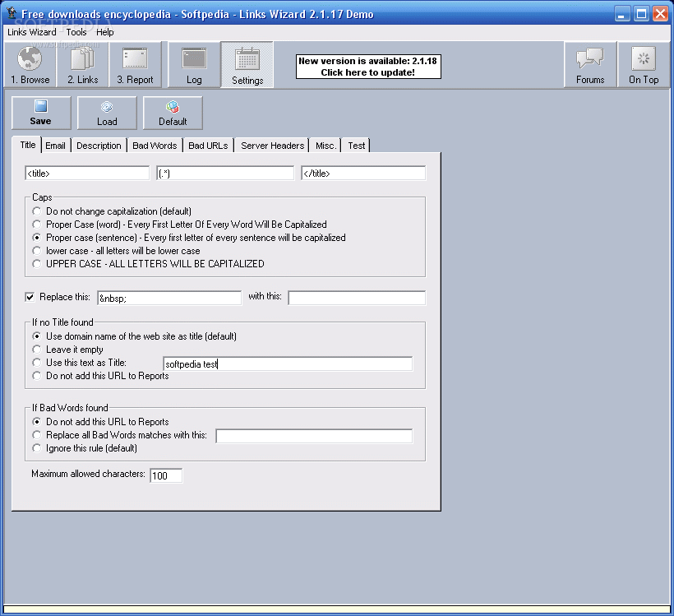This screenshot has height=616, width=674.
Task: Open the 3. Report toolbar button
Action: click(135, 65)
